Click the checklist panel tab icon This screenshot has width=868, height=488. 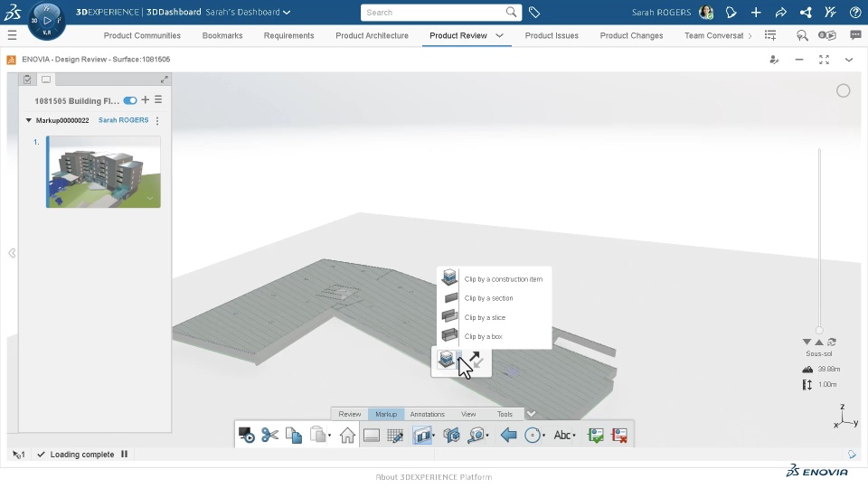pyautogui.click(x=27, y=80)
